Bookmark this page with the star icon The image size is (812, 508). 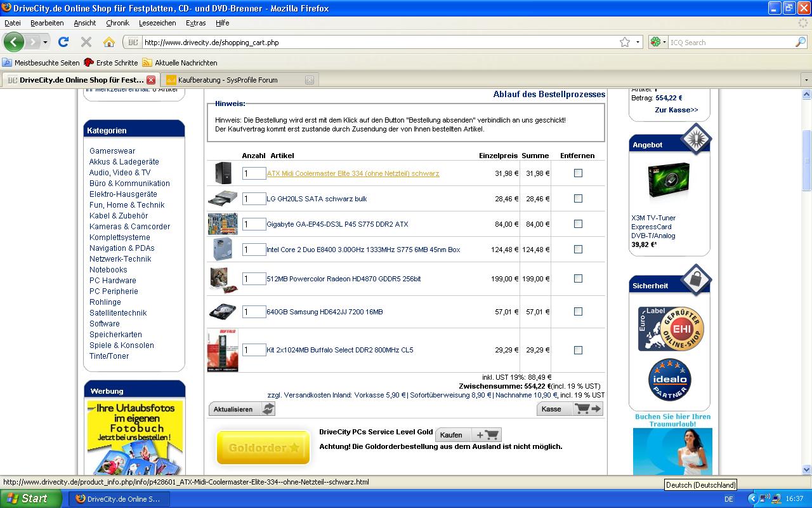(625, 43)
